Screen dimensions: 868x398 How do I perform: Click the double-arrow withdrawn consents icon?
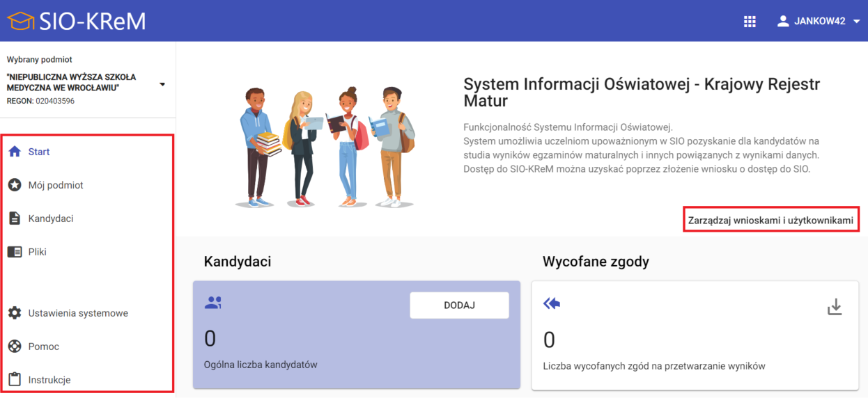click(x=552, y=303)
